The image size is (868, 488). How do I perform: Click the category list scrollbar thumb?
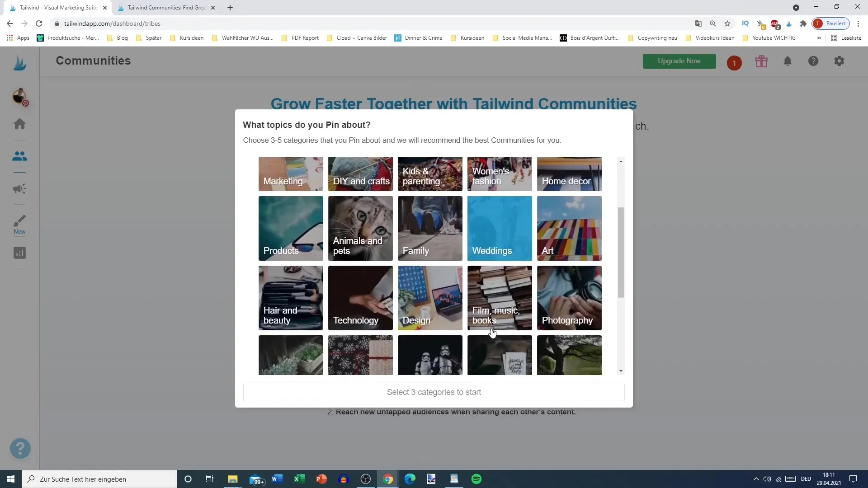(621, 253)
